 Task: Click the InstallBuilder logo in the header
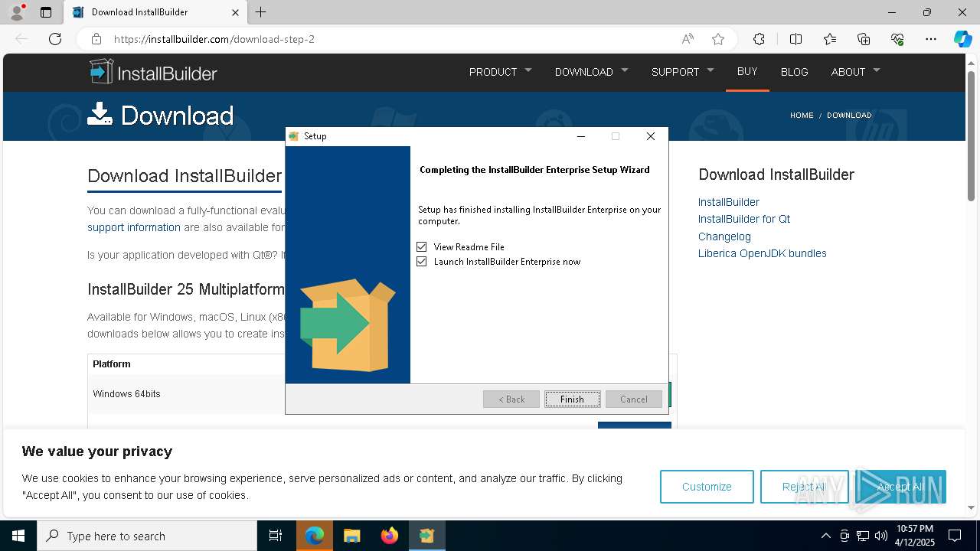click(153, 72)
